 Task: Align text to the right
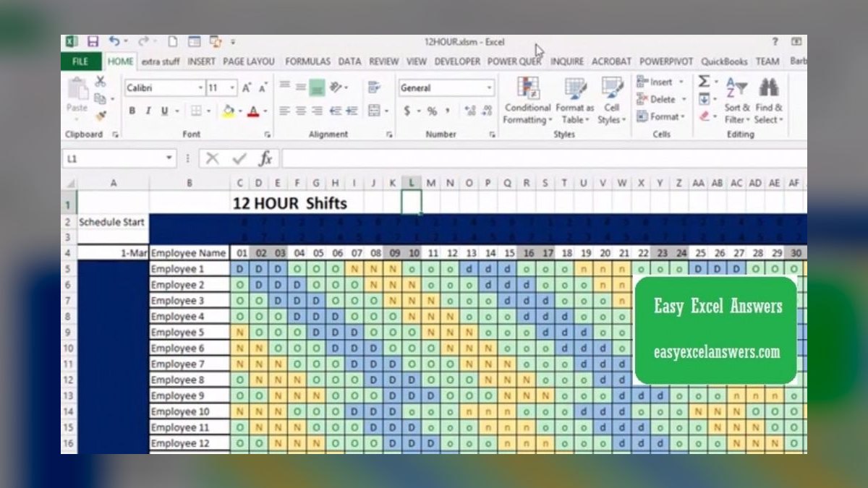point(317,111)
